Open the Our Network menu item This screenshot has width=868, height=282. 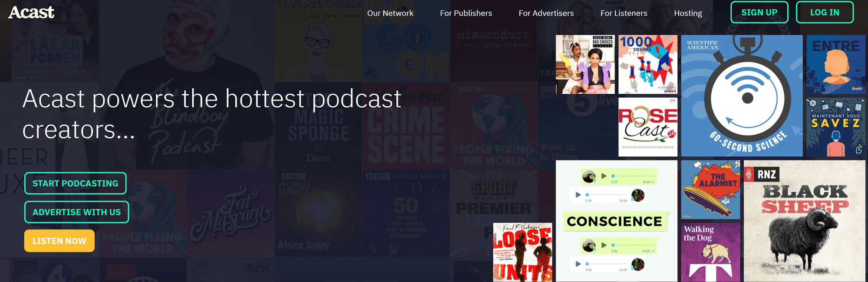coord(390,13)
